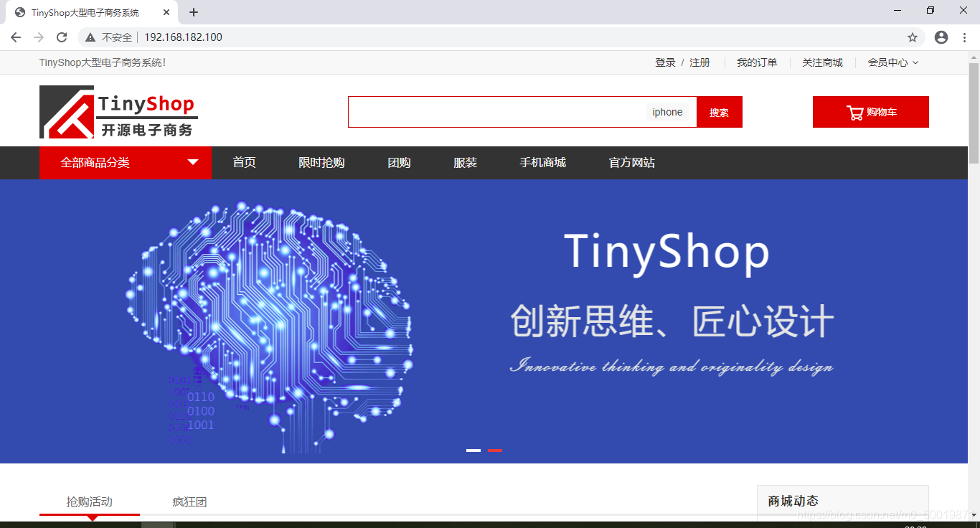This screenshot has height=528, width=980.
Task: Click the page vertical scrollbar thumb
Action: tap(974, 113)
